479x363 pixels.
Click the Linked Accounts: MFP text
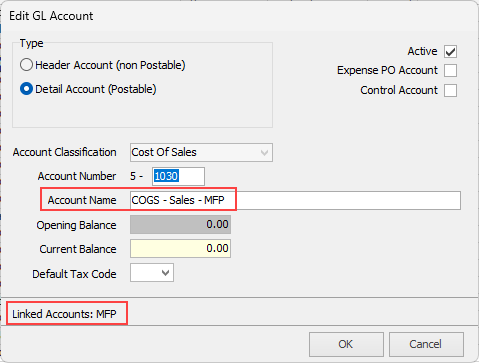click(64, 314)
